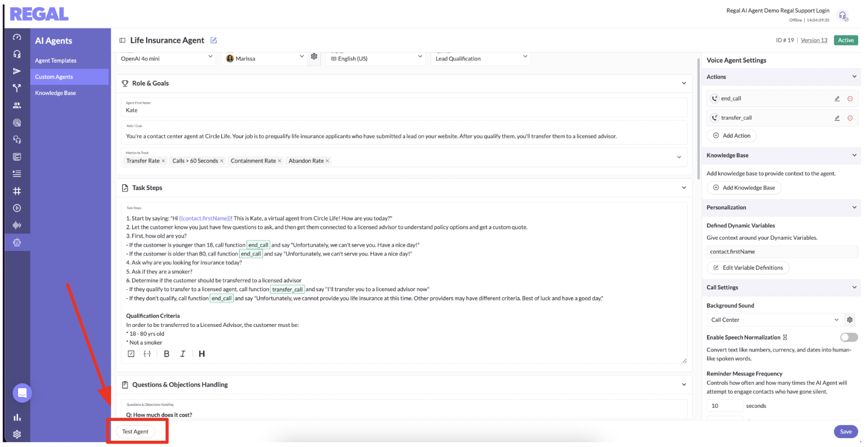Remove the end_call action

pos(850,99)
